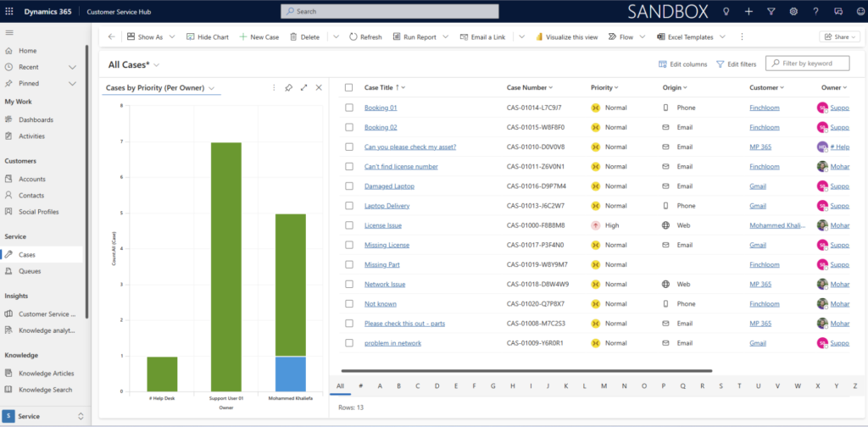
Task: Click the horizontal grid scrollbar
Action: (526, 371)
